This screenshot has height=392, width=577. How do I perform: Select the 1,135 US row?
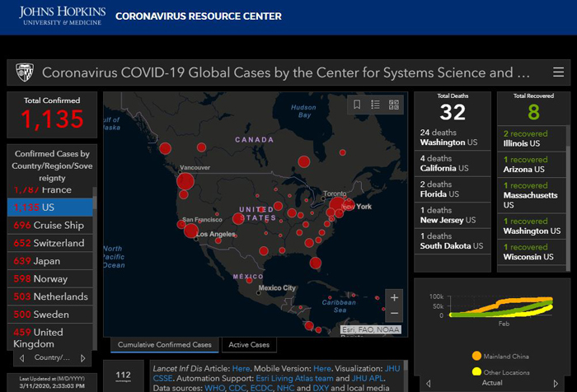(x=50, y=208)
